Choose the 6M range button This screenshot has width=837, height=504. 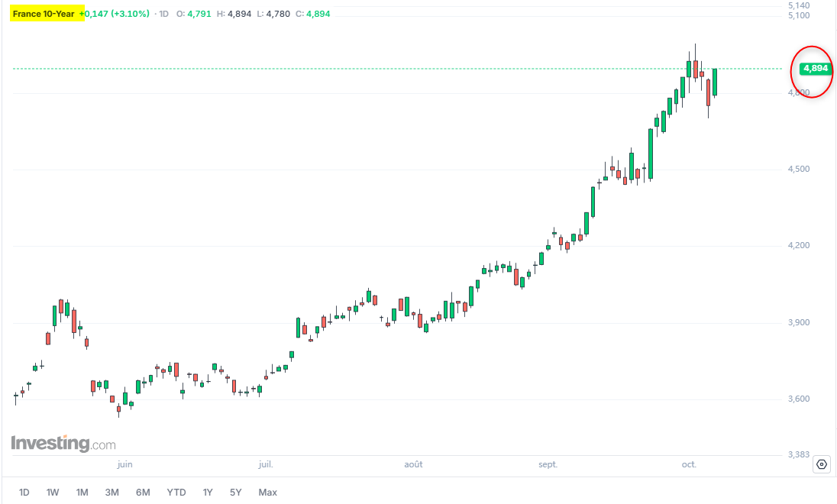click(143, 493)
